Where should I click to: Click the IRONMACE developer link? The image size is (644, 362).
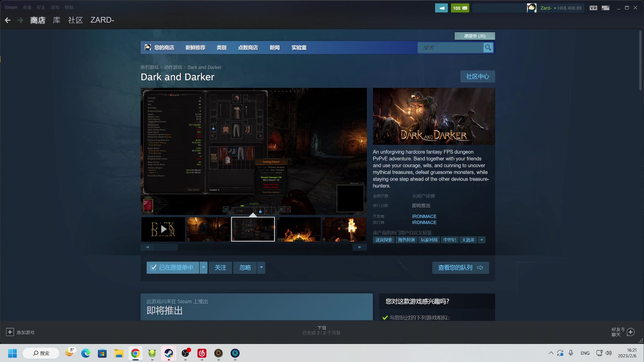click(x=424, y=217)
